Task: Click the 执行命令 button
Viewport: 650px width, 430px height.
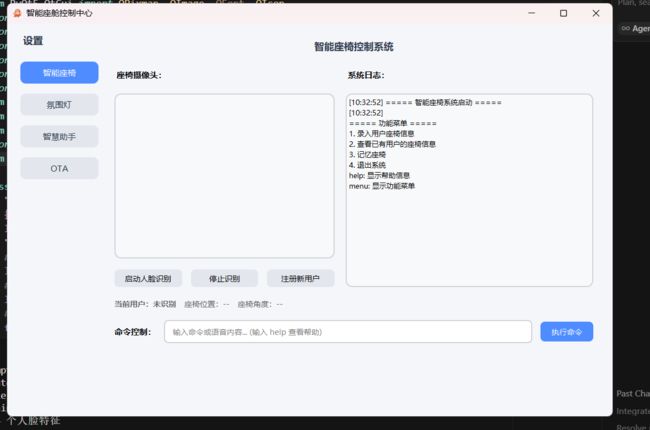Action: point(567,332)
